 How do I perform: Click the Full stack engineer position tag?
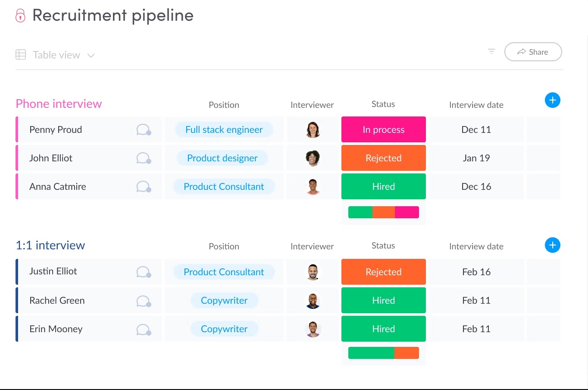(x=224, y=129)
